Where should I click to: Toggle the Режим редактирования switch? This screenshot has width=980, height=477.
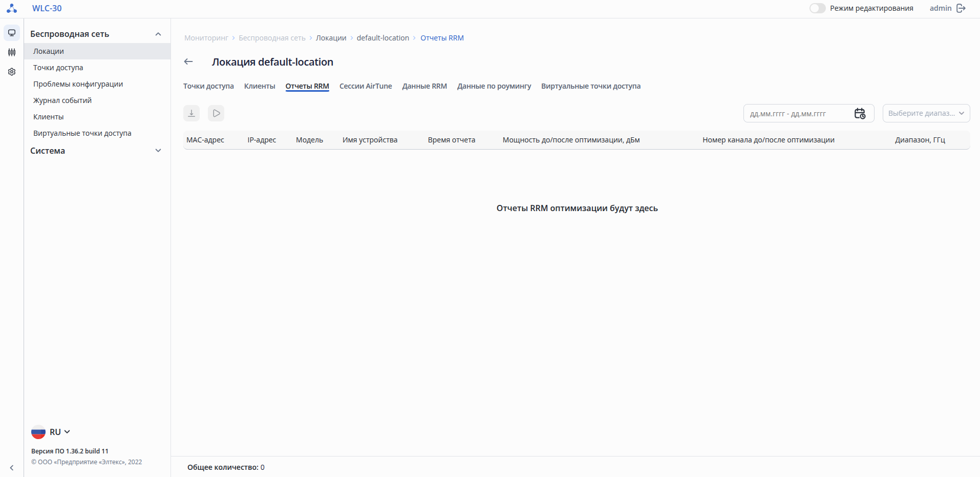[x=818, y=8]
